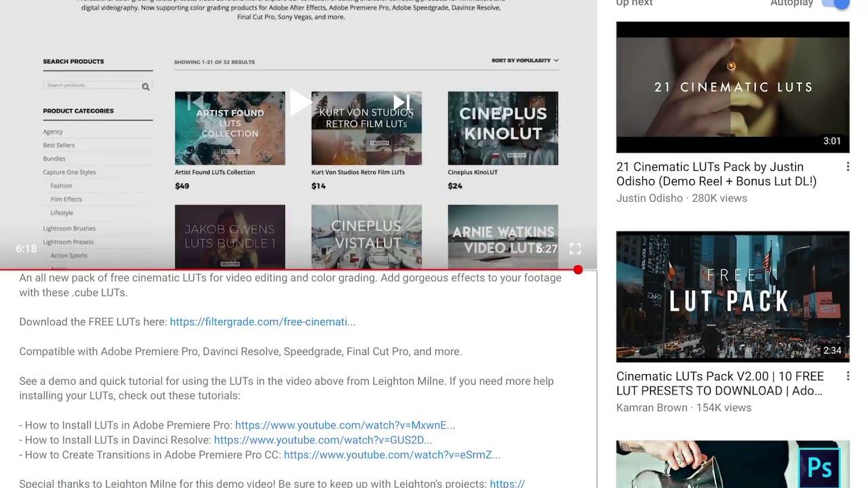
Task: Open the Sort by Popularity dropdown
Action: [525, 60]
